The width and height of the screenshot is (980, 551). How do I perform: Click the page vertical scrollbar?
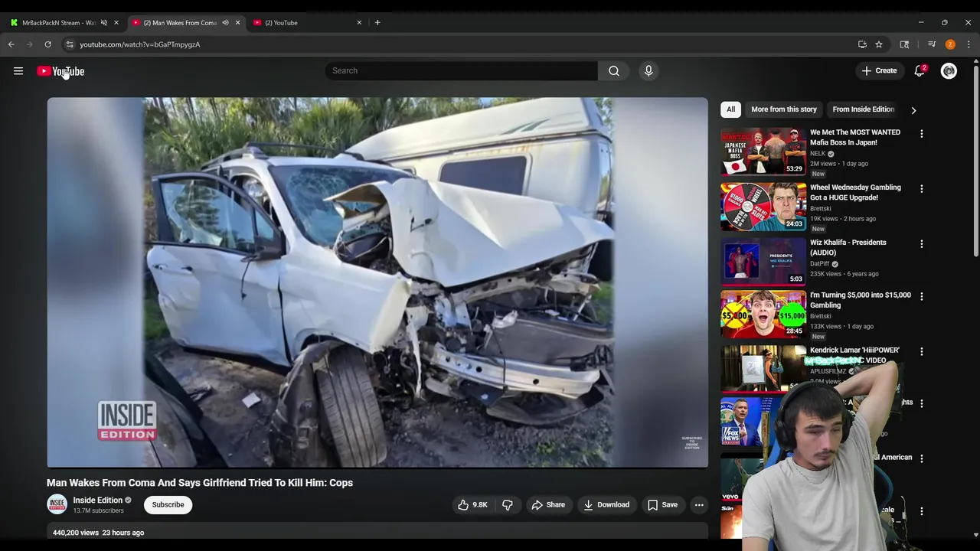(x=975, y=161)
